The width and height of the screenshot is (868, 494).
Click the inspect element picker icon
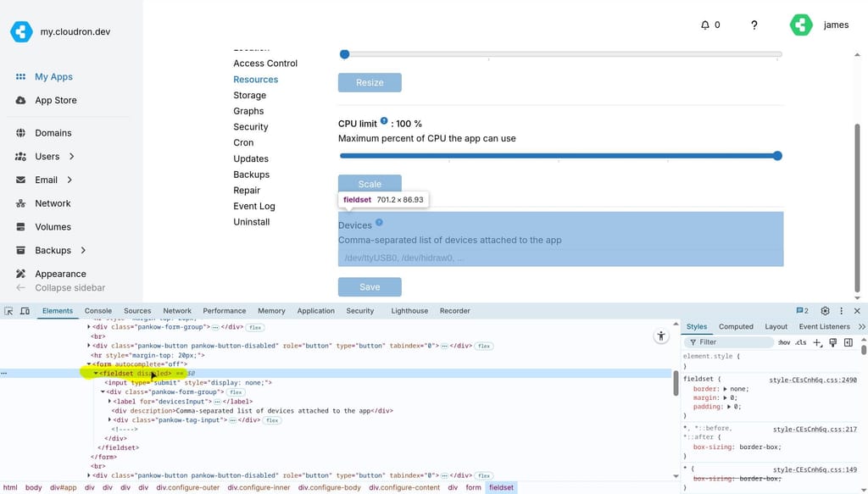pos(8,311)
